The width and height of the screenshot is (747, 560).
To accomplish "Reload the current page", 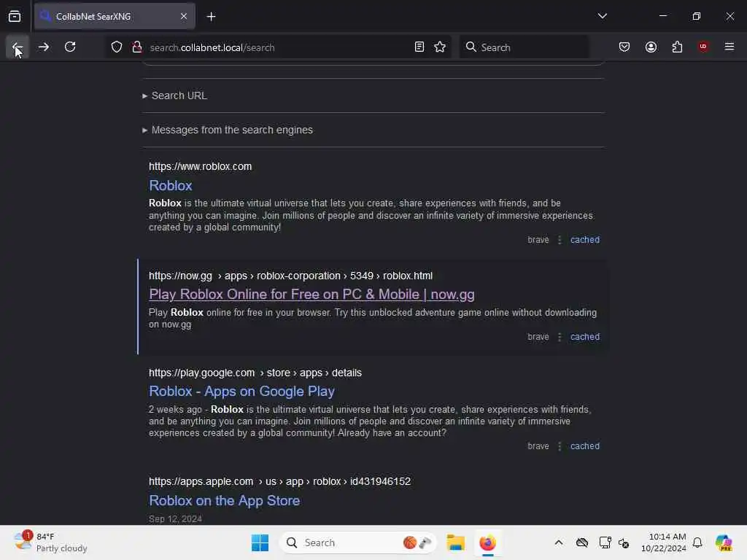I will 70,47.
